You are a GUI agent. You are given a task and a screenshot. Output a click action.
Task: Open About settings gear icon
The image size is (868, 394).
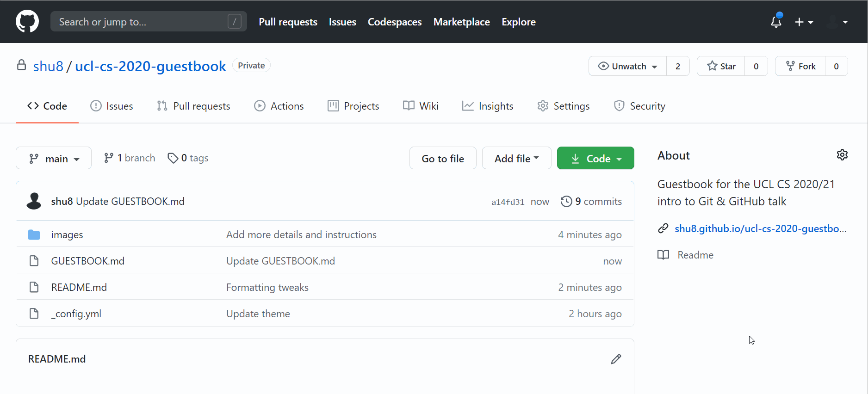click(842, 155)
